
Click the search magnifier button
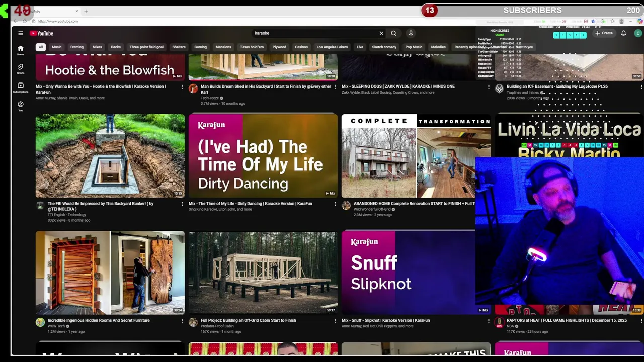click(393, 33)
